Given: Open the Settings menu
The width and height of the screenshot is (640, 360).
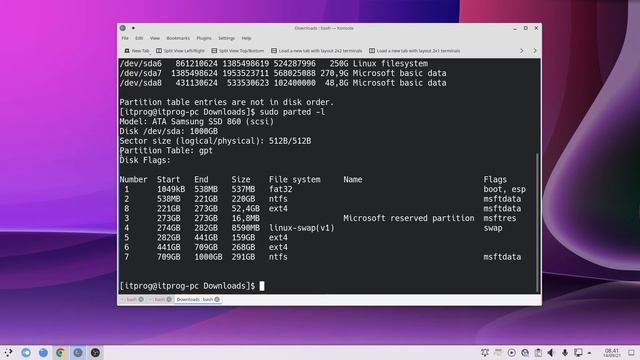Looking at the screenshot, I should 226,38.
